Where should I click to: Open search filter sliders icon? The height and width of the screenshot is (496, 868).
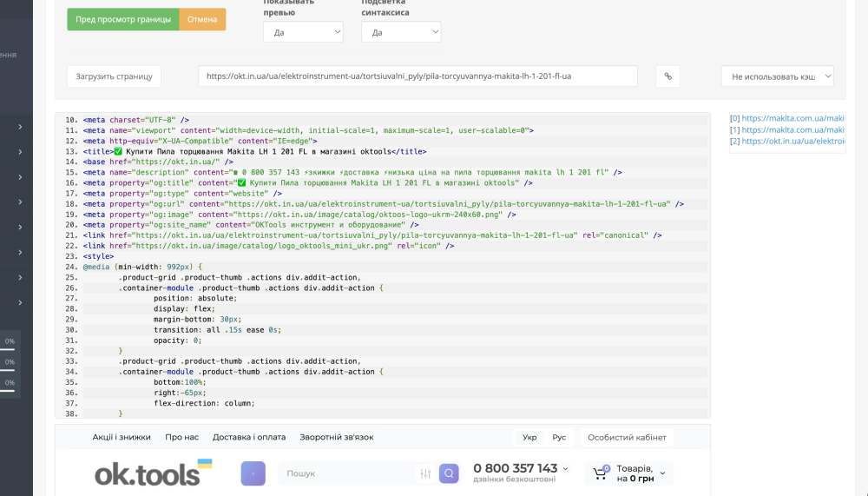tap(425, 473)
